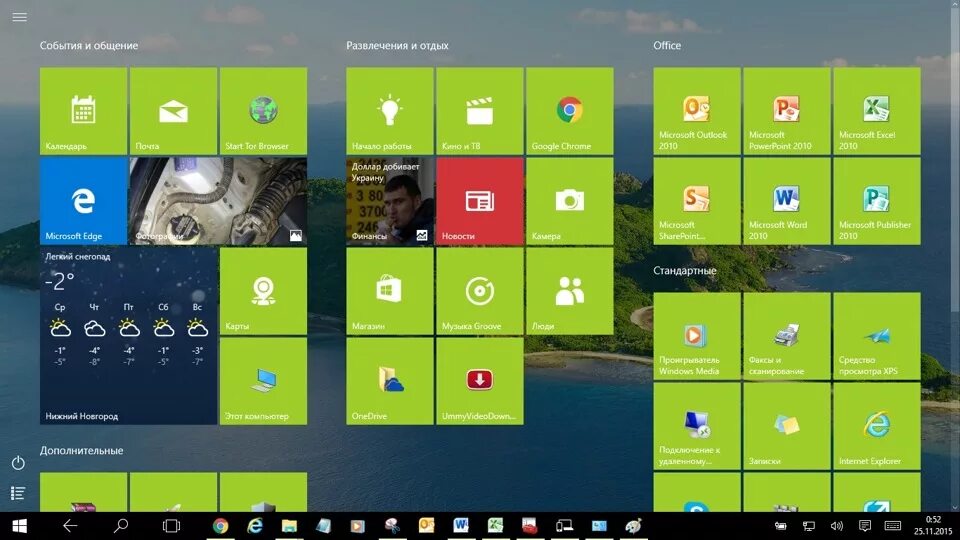Open the Магазин store tile

(390, 291)
